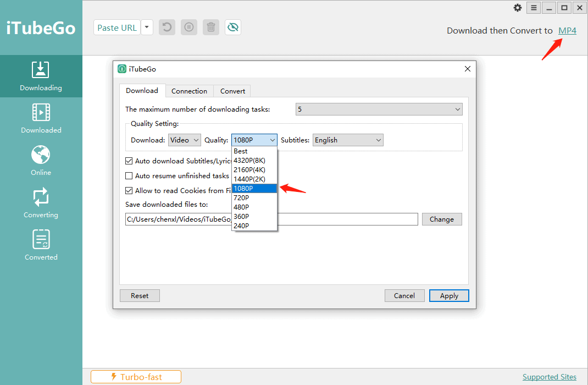Disable Allow to read Cookies checkbox
Screen dimensions: 588x385
(129, 191)
